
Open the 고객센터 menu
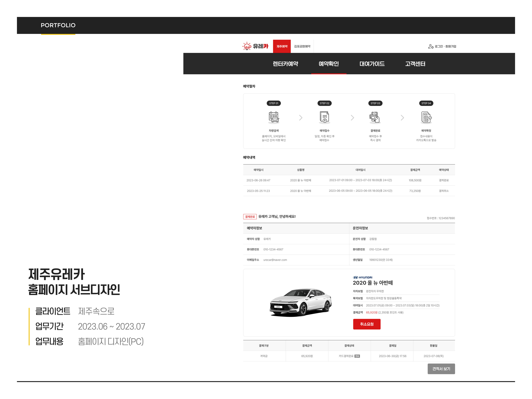click(x=415, y=64)
